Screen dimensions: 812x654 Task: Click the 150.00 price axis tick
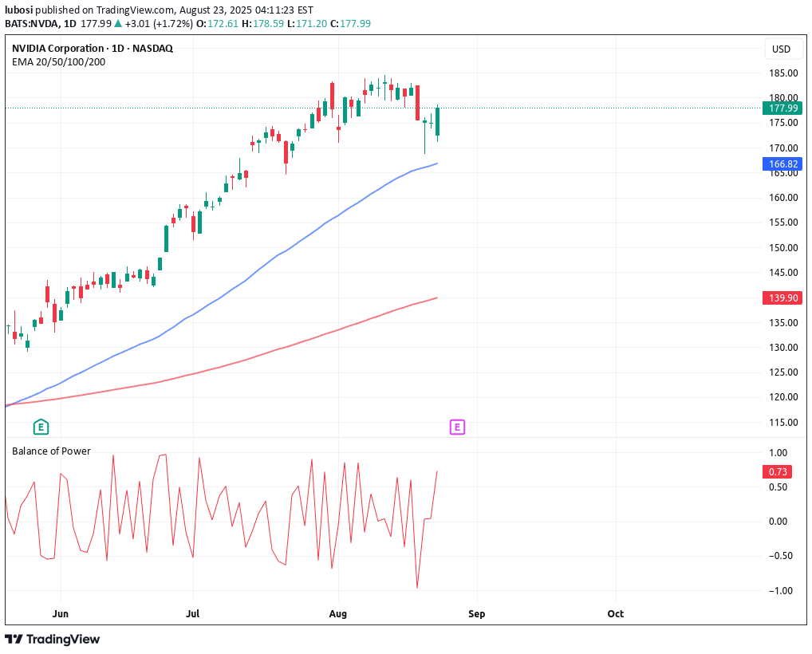pos(783,247)
